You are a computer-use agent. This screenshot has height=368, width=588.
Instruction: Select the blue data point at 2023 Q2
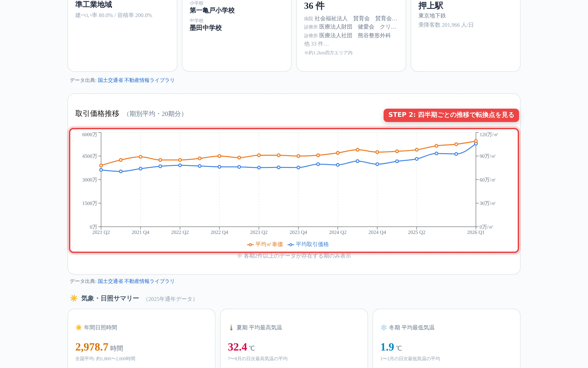259,167
